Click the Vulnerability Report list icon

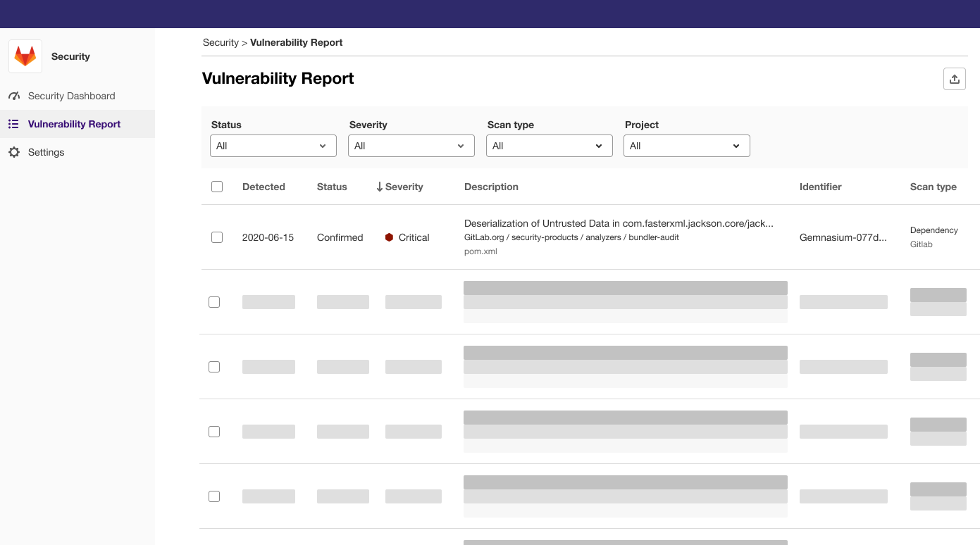point(13,124)
